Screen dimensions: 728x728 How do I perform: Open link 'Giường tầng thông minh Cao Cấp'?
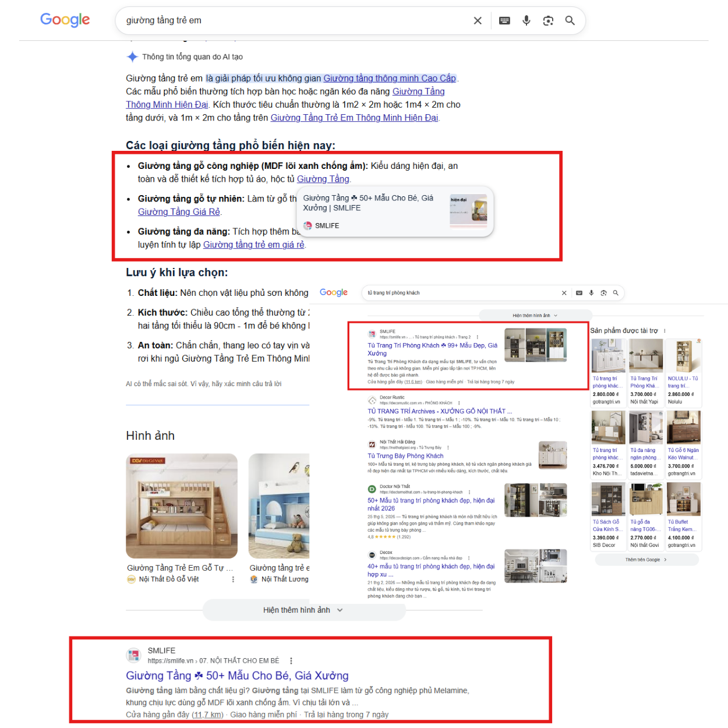click(x=390, y=78)
